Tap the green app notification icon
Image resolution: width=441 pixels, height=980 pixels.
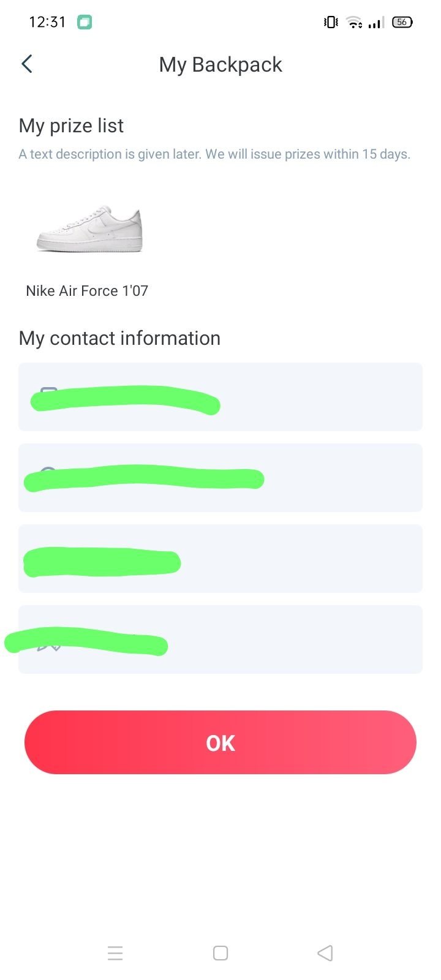coord(85,23)
